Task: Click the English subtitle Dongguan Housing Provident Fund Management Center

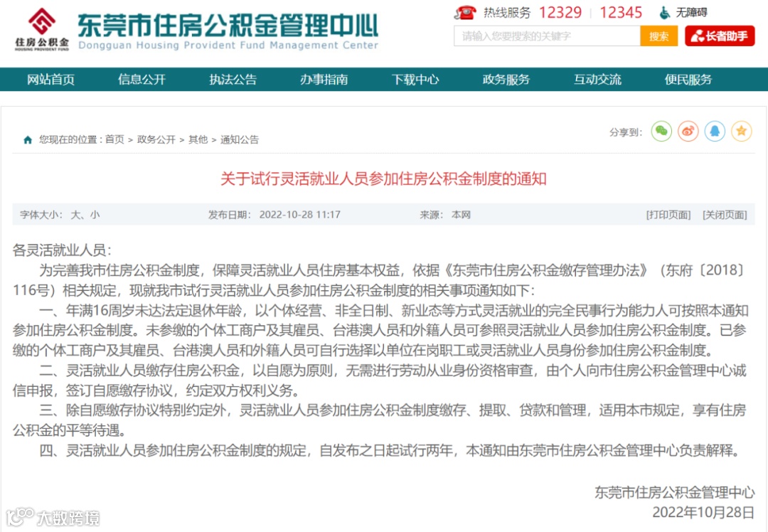Action: tap(228, 45)
